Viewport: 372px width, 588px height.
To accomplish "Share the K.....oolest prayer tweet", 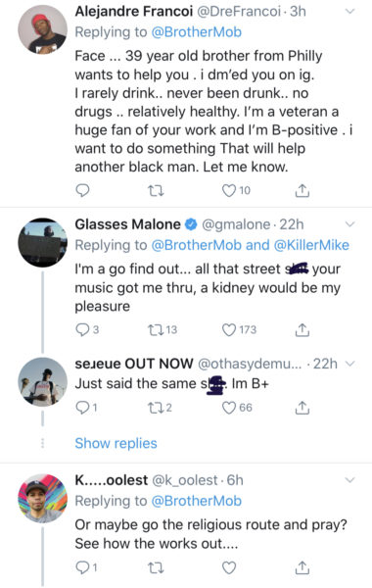I will (302, 567).
